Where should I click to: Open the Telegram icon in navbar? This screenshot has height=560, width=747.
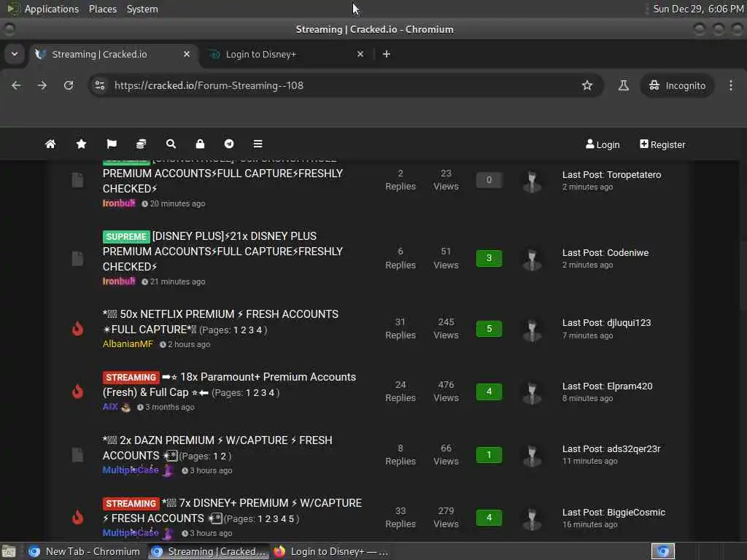point(229,144)
